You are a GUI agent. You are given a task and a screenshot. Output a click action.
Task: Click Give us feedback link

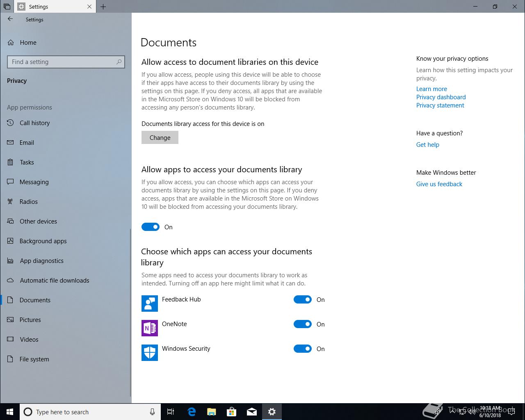[x=439, y=184]
